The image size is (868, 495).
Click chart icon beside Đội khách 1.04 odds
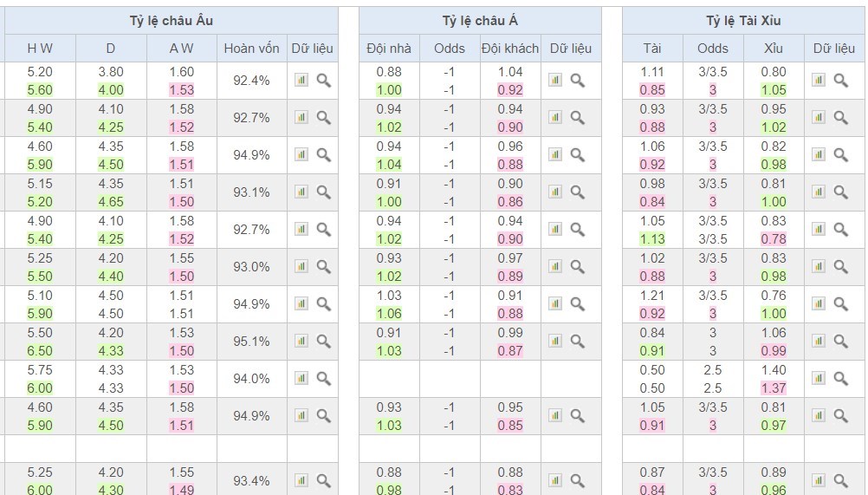555,81
